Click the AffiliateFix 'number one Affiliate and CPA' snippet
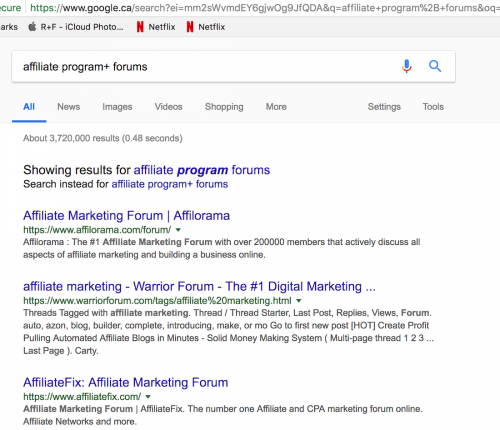Image resolution: width=500 pixels, height=430 pixels. coord(223,415)
